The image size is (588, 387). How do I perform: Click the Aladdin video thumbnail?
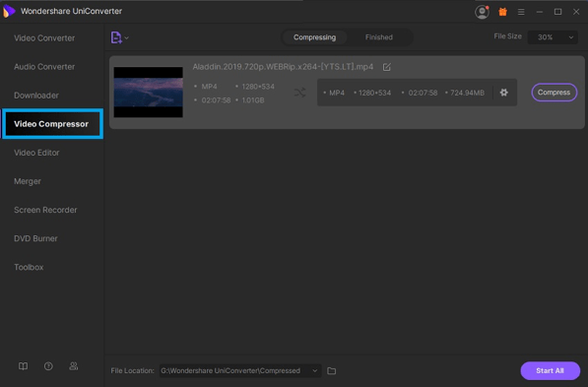click(x=148, y=93)
